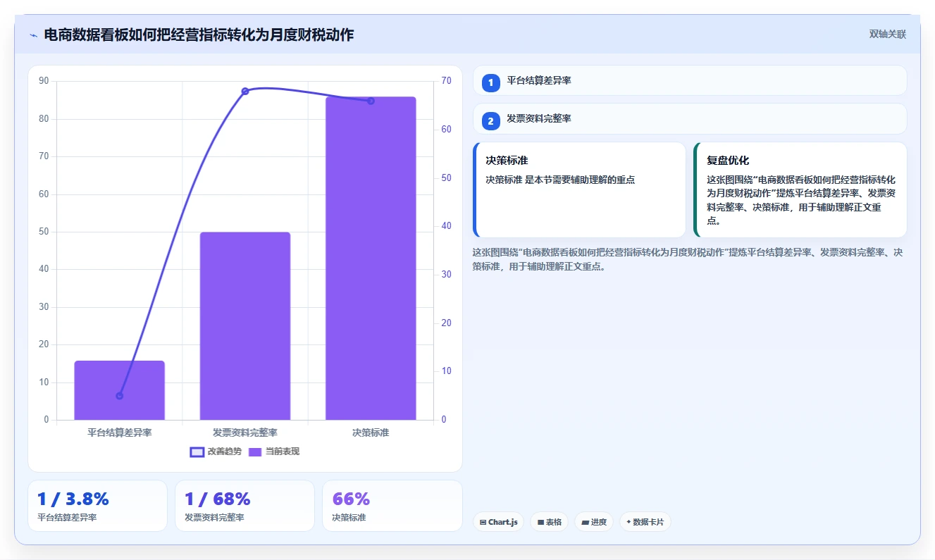Click the 1 / 3.8% stat card

(x=97, y=506)
